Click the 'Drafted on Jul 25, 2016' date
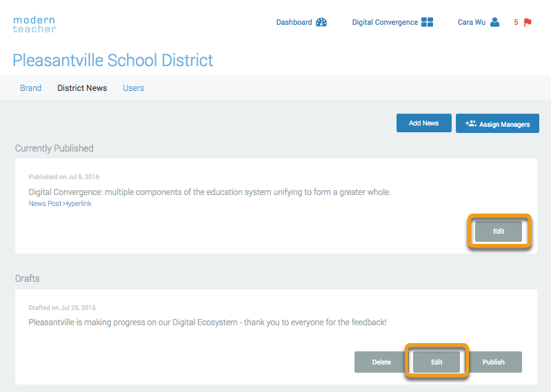This screenshot has height=392, width=551. pos(62,308)
